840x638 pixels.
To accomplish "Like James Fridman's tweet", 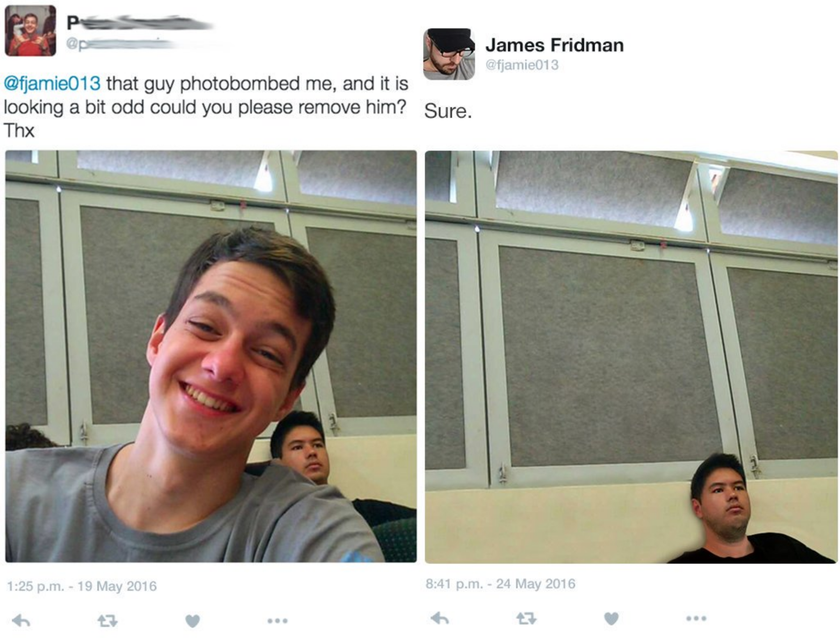I will [611, 618].
